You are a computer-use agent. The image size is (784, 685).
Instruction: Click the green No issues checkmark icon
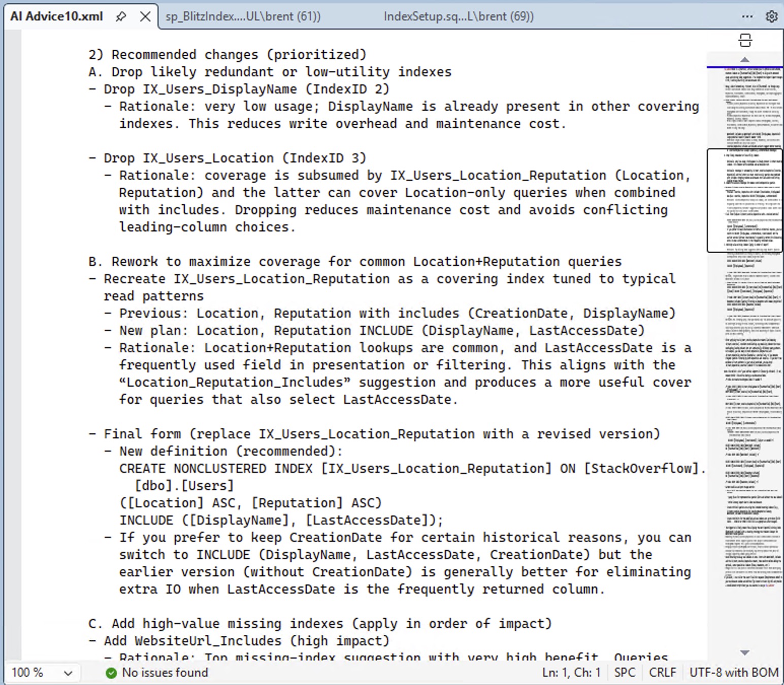111,673
